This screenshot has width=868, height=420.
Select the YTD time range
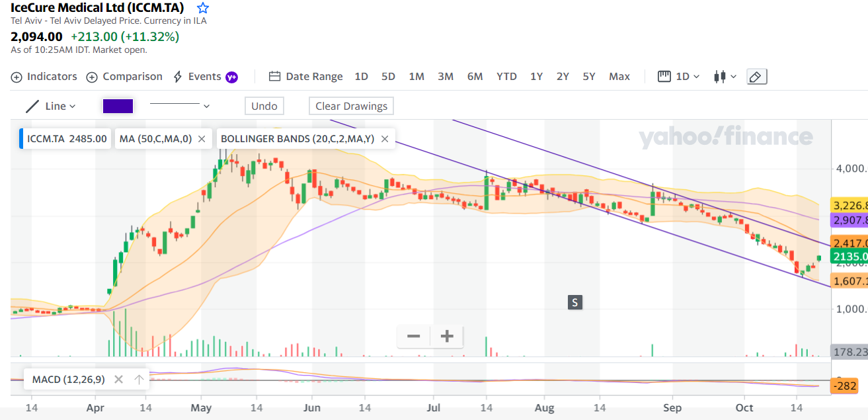[x=506, y=77]
